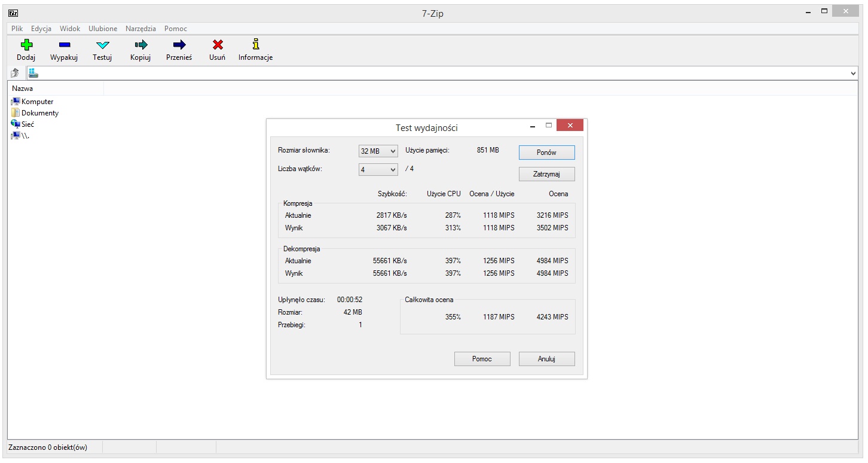Click the Usuń red X icon
Viewport: 868px width, 463px height.
click(218, 44)
